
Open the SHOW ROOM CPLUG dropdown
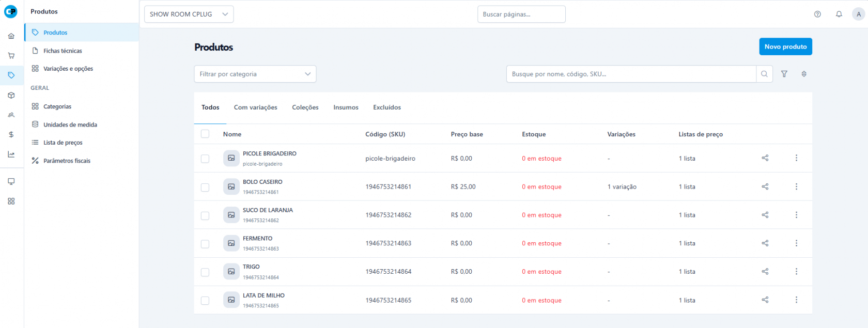[x=189, y=14]
